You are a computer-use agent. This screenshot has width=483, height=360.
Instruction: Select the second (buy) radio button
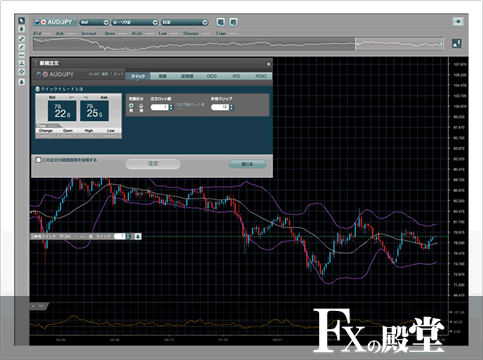(x=141, y=106)
